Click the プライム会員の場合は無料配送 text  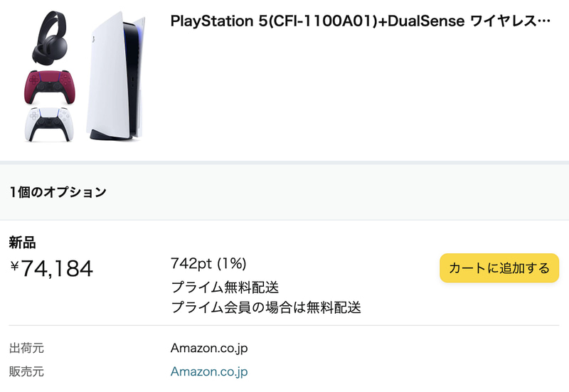click(x=266, y=307)
